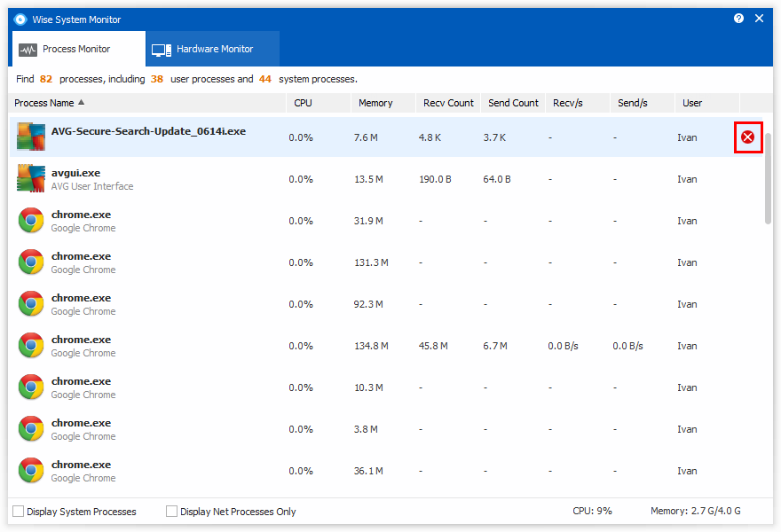
Task: Click the AVG User Interface description text
Action: point(92,186)
